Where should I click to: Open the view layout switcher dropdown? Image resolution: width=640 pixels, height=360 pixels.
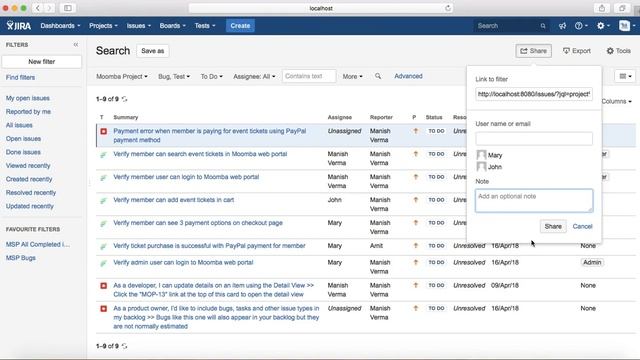click(x=625, y=76)
